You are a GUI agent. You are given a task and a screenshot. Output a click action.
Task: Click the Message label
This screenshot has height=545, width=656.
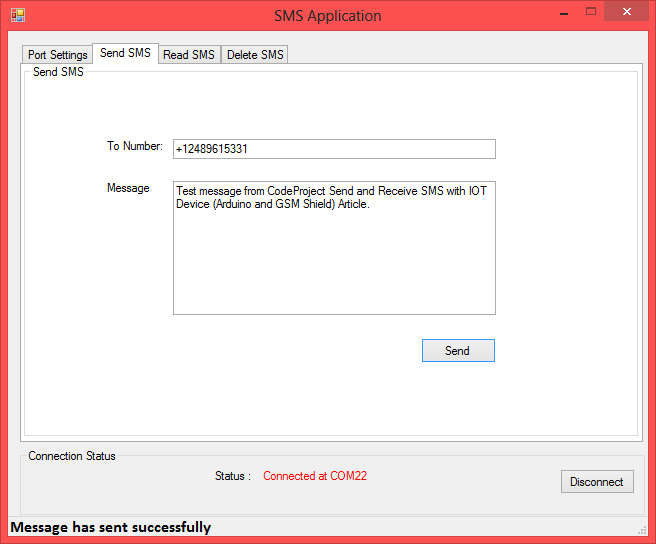pyautogui.click(x=128, y=188)
